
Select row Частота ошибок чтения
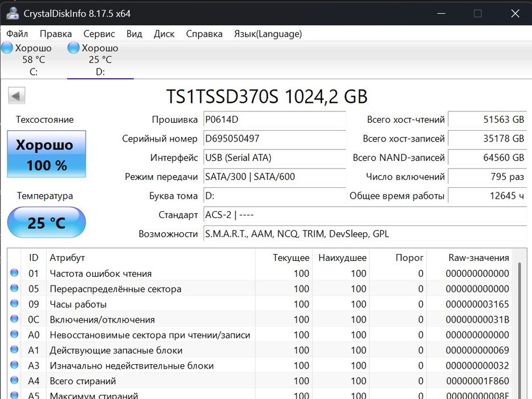pos(260,273)
